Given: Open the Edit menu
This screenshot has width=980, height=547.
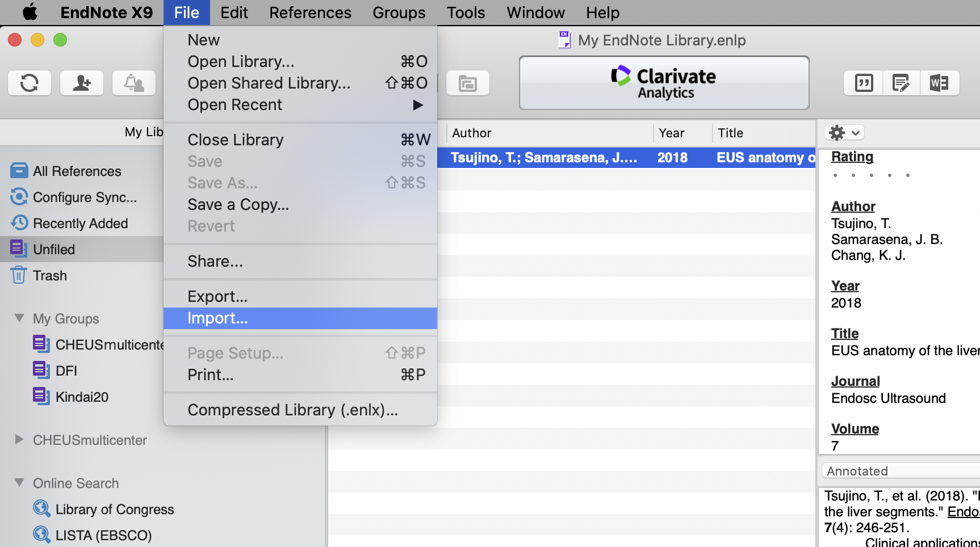Looking at the screenshot, I should click(234, 12).
